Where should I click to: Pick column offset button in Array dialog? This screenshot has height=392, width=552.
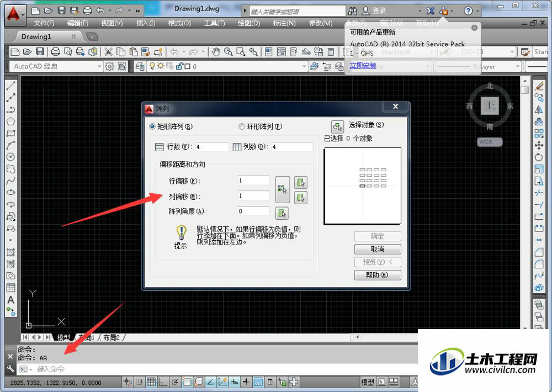click(x=300, y=197)
